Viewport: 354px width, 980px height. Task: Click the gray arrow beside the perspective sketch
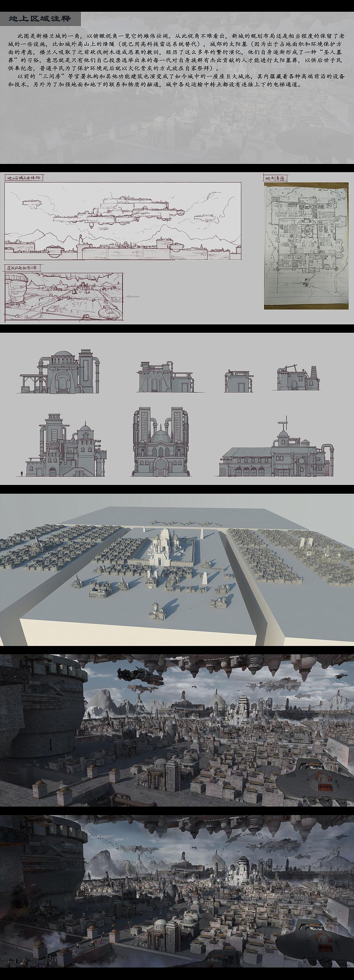[133, 296]
